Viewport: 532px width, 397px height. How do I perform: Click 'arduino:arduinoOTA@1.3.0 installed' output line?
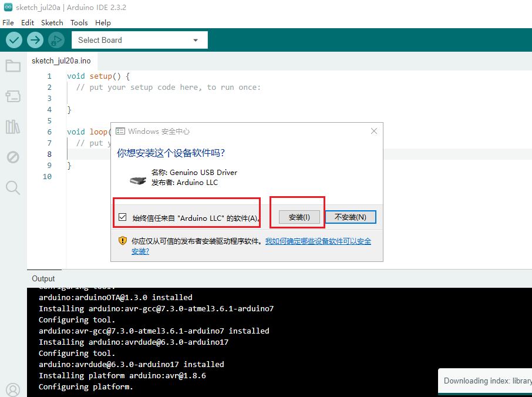(115, 297)
